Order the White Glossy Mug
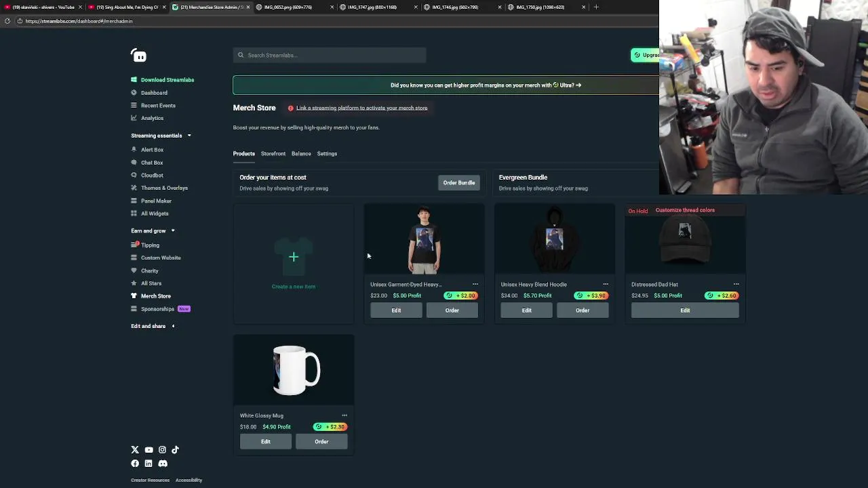 321,442
